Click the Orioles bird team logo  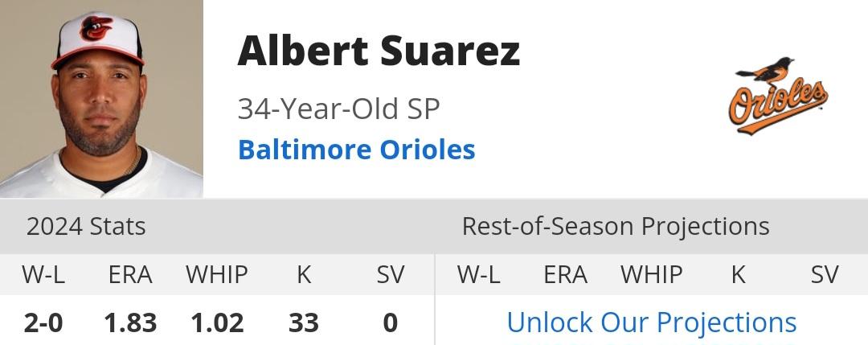(x=778, y=95)
